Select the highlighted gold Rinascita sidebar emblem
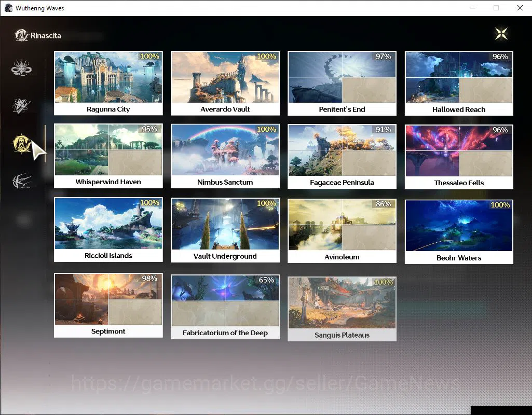 pos(22,143)
